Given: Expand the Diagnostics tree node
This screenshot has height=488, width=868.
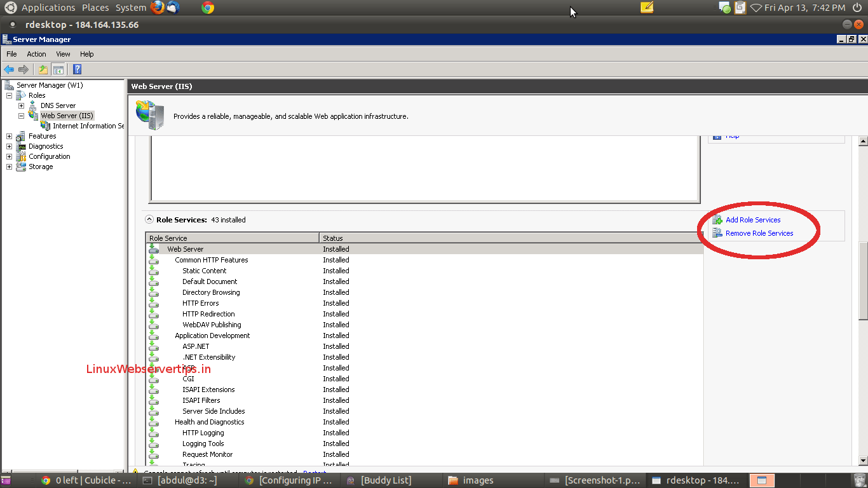Looking at the screenshot, I should click(x=9, y=146).
